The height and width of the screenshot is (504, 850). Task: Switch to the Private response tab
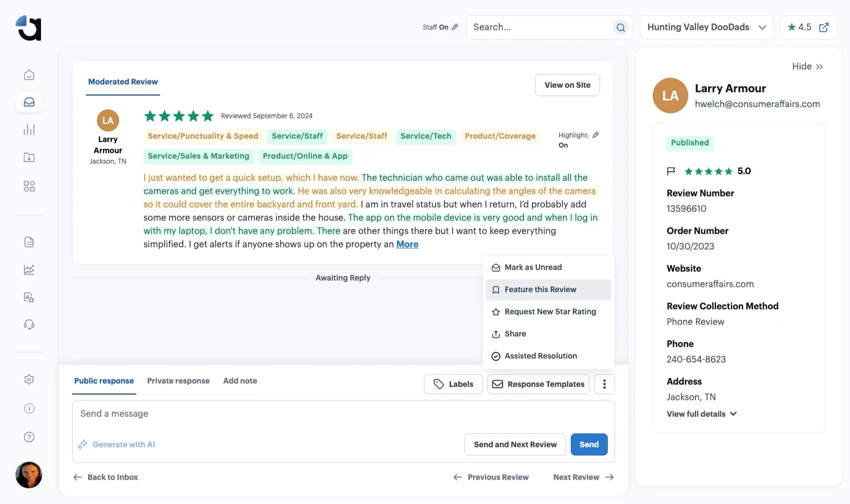pyautogui.click(x=178, y=381)
